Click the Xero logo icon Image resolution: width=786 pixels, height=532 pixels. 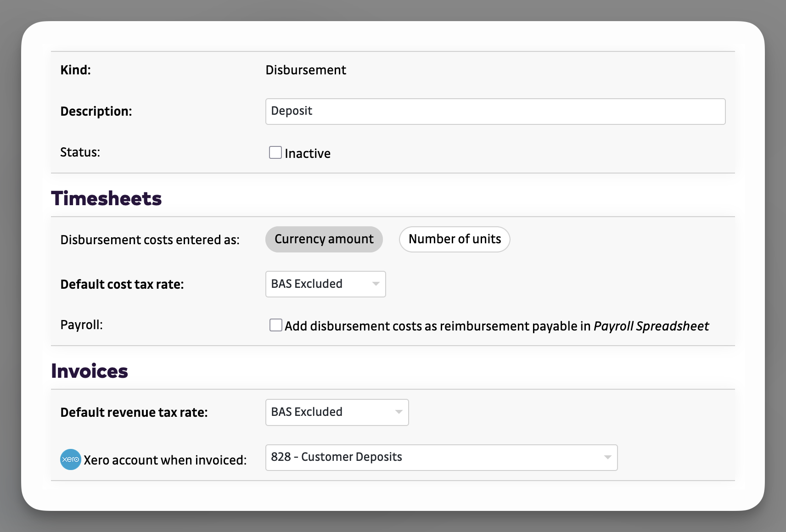click(71, 459)
